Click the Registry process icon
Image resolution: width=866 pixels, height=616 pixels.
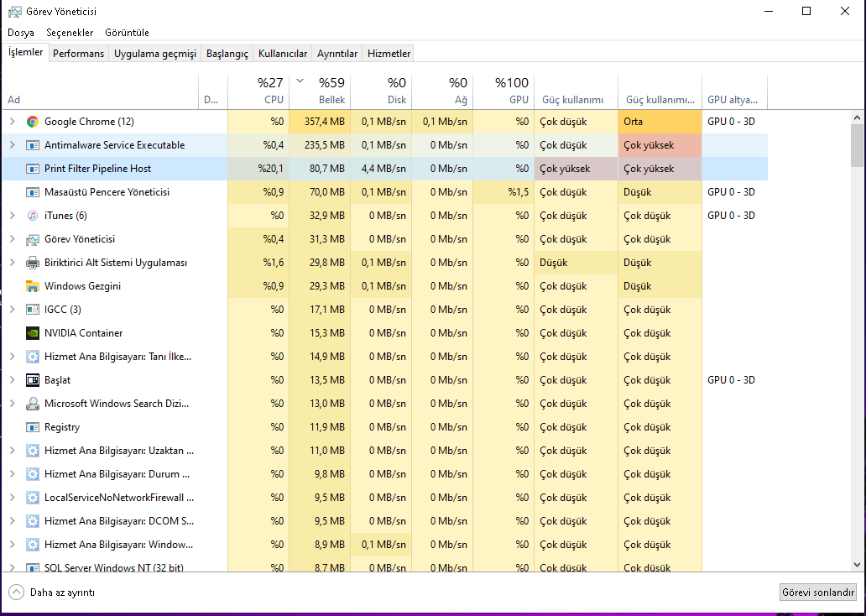click(x=33, y=427)
